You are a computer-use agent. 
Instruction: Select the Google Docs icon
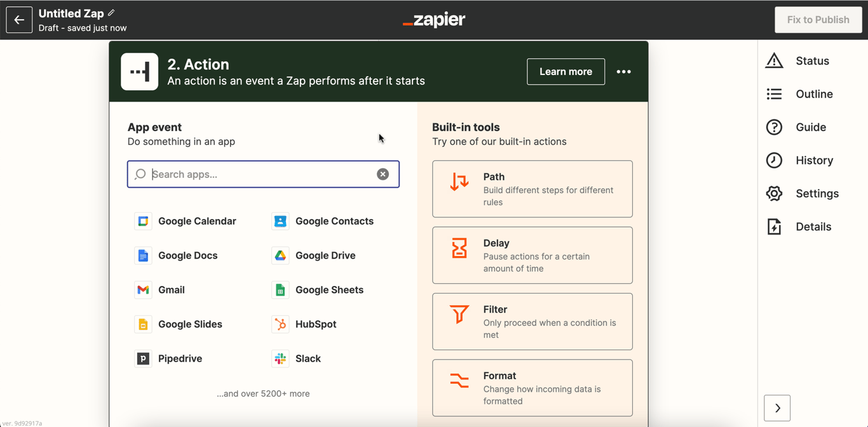[x=143, y=255]
